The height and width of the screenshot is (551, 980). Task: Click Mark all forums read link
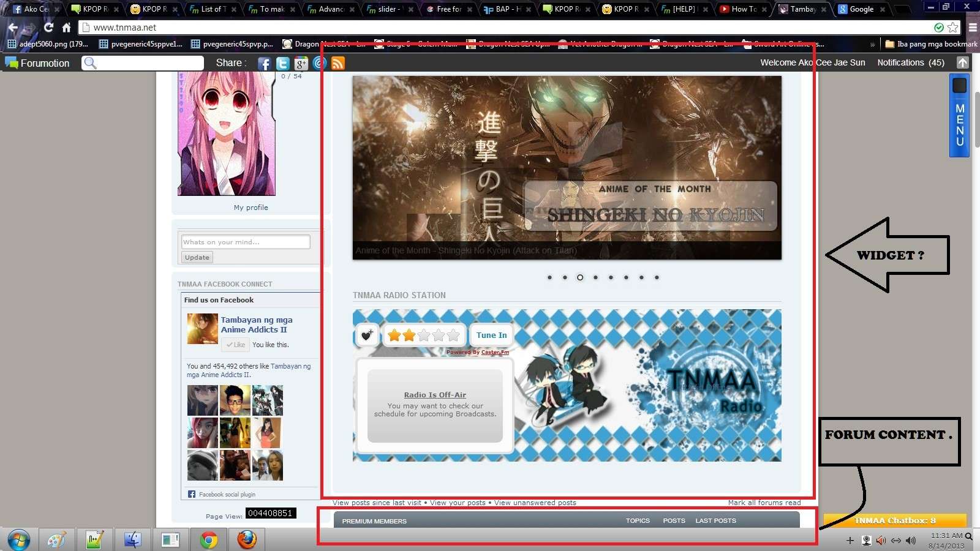tap(764, 503)
